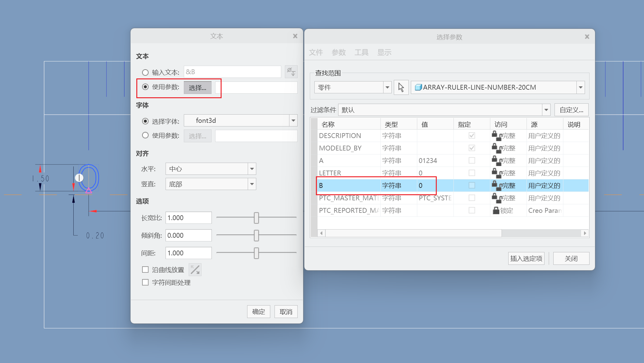Screen dimensions: 644x363
Task: Click the part model icon beside ARRAY-RULER-LINE-NUMBER-20CM
Action: coord(418,88)
